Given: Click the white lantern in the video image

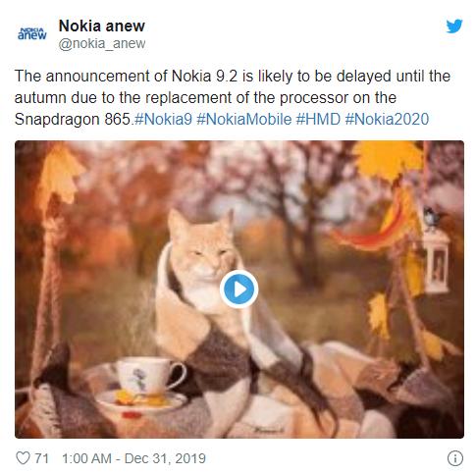Looking at the screenshot, I should coord(436,260).
